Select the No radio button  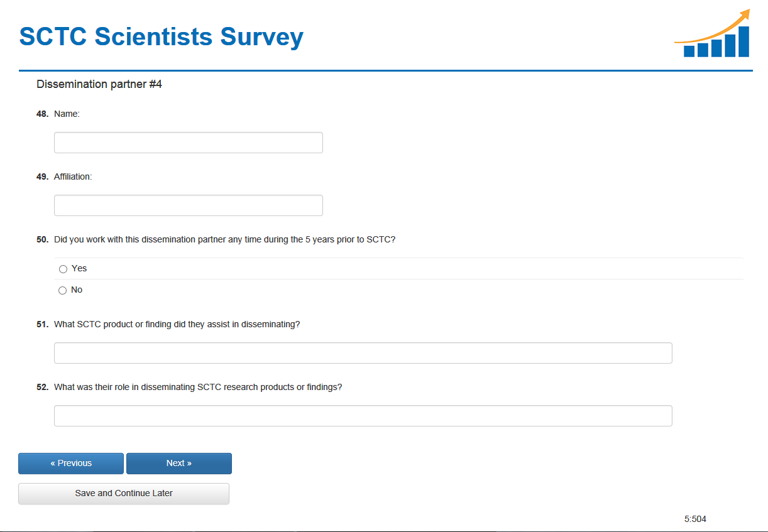[62, 290]
